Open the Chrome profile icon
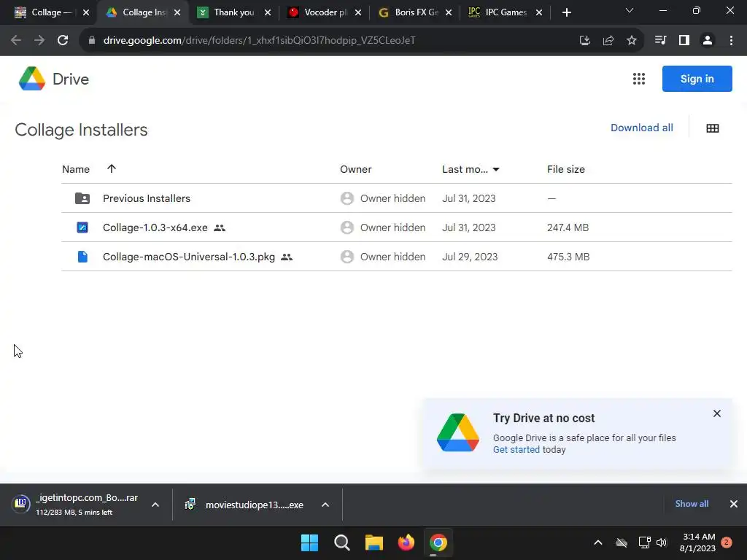Screen dimensions: 747x560 708,41
